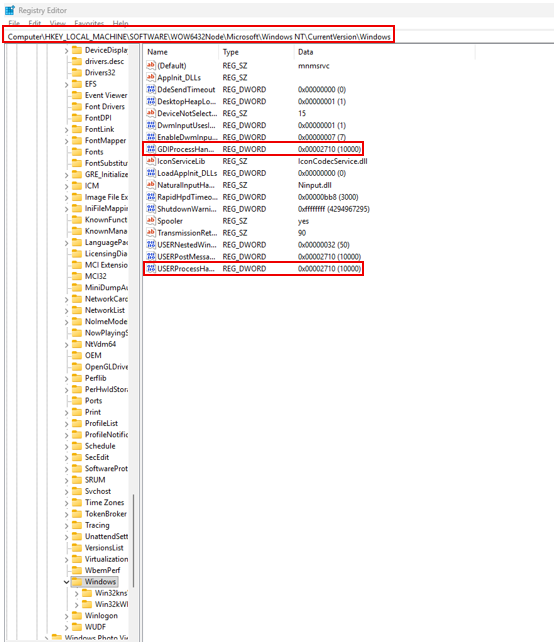Viewport: 559px width, 642px height.
Task: Click the mnmsrvc data value
Action: coord(314,66)
